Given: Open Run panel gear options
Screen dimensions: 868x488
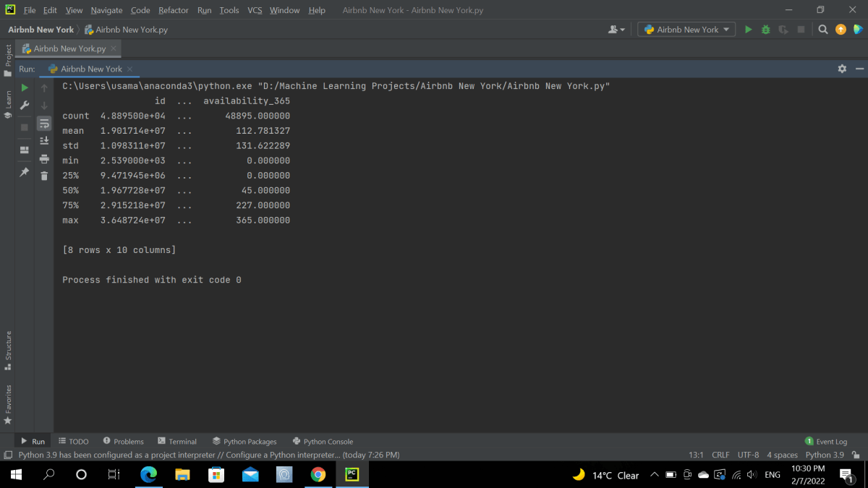Looking at the screenshot, I should 842,69.
